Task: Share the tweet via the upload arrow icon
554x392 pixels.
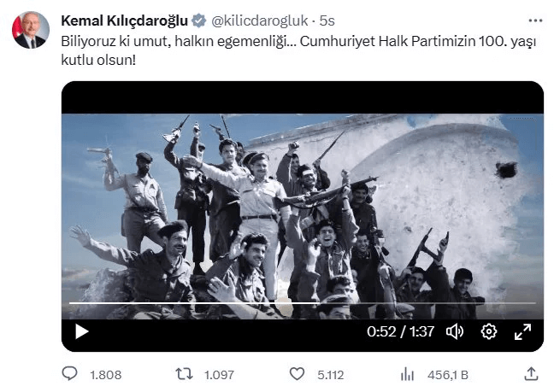Action: (x=530, y=373)
